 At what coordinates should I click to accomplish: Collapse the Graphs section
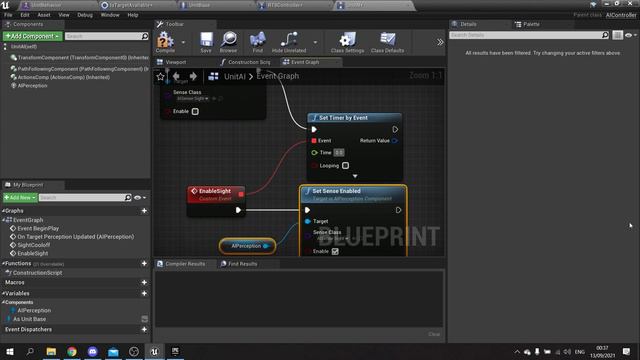click(3, 211)
